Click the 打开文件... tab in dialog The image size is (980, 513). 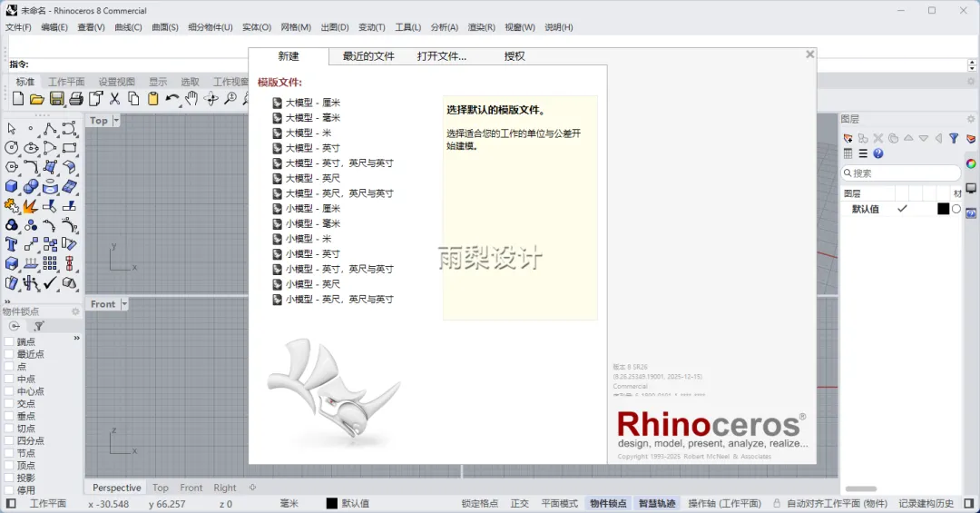442,56
